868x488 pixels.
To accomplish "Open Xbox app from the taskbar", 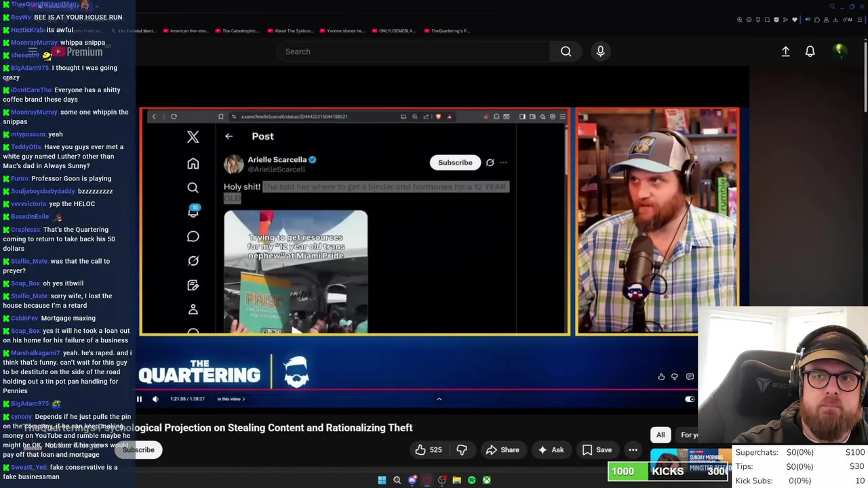I will [x=486, y=480].
